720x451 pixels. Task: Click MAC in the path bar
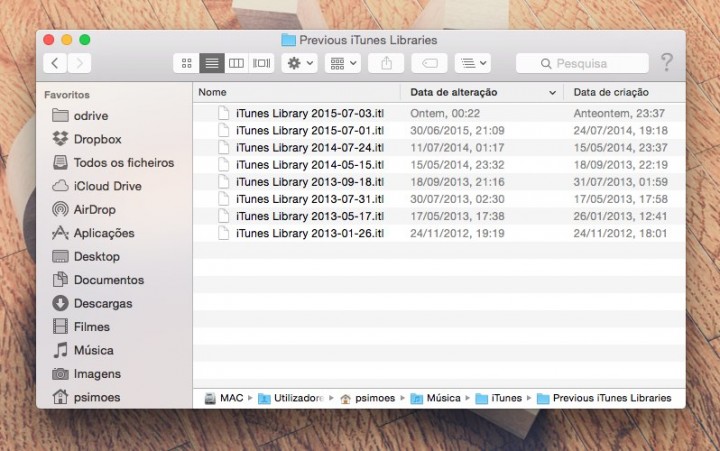(x=224, y=398)
